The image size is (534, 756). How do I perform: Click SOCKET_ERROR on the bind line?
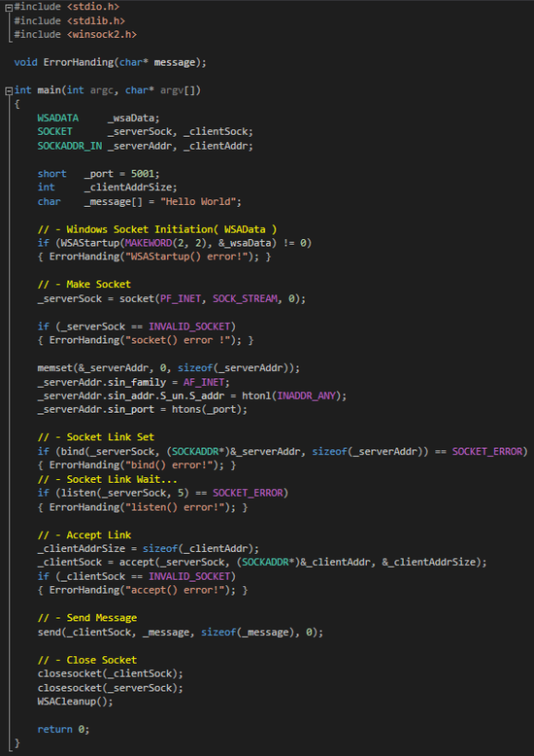[487, 452]
